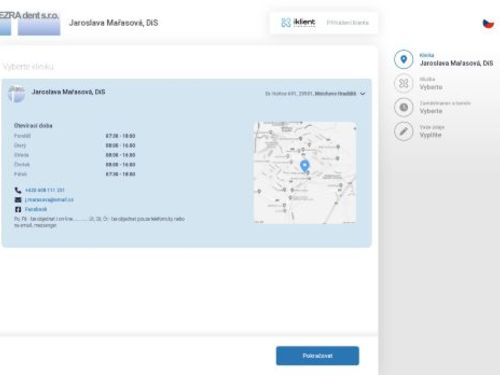
Task: Click the pencil icon for your details
Action: 403,131
